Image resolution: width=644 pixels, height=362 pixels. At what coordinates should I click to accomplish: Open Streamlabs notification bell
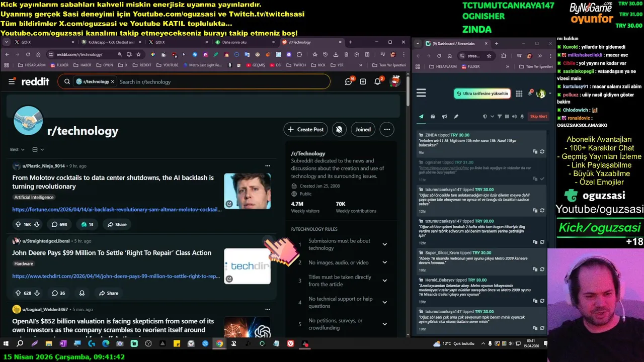click(x=530, y=93)
